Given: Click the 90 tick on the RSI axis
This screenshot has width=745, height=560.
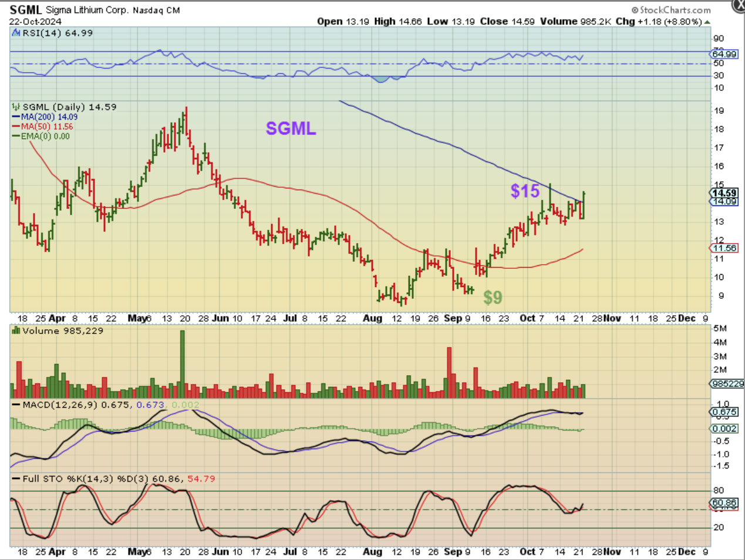Looking at the screenshot, I should [719, 39].
